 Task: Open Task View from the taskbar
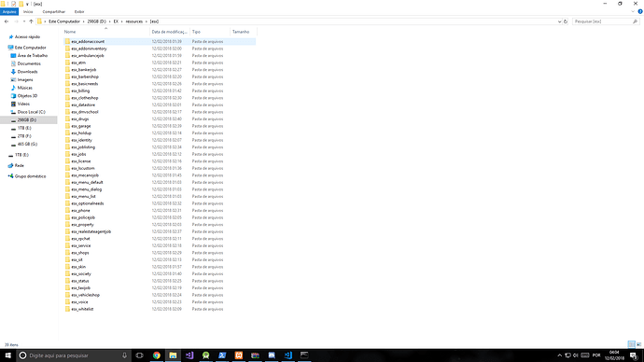pyautogui.click(x=140, y=355)
